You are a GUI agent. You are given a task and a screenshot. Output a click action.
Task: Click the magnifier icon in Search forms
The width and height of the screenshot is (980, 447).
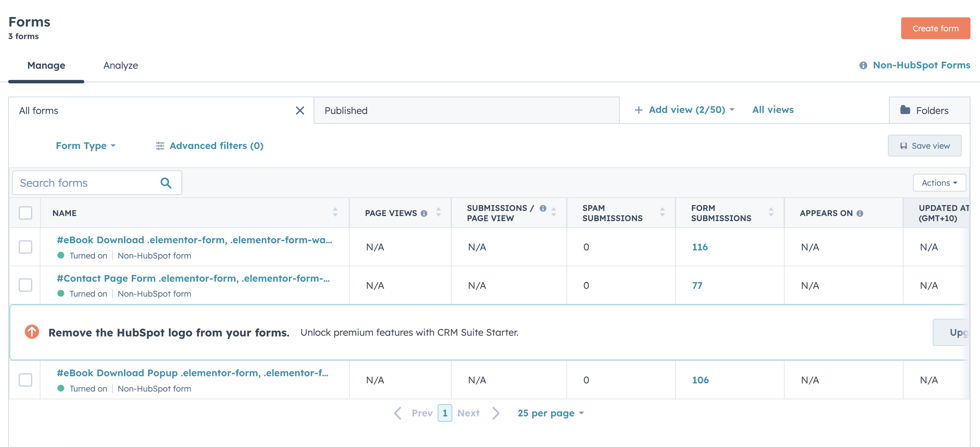pyautogui.click(x=166, y=183)
